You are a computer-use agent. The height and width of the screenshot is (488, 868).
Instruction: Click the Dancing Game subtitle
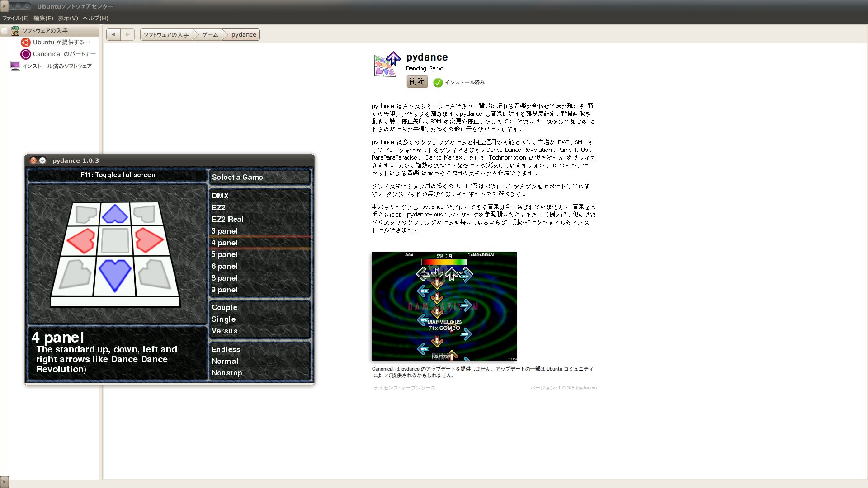[425, 69]
